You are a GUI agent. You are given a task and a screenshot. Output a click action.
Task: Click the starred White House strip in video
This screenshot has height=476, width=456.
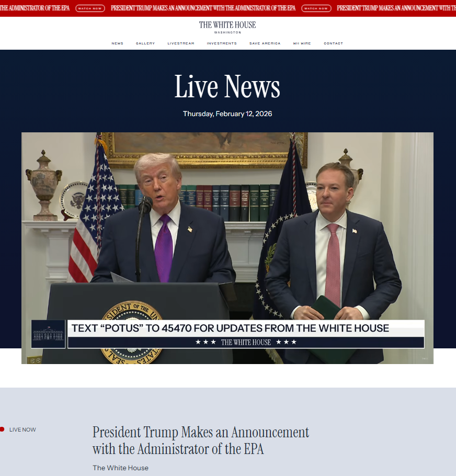pos(246,342)
